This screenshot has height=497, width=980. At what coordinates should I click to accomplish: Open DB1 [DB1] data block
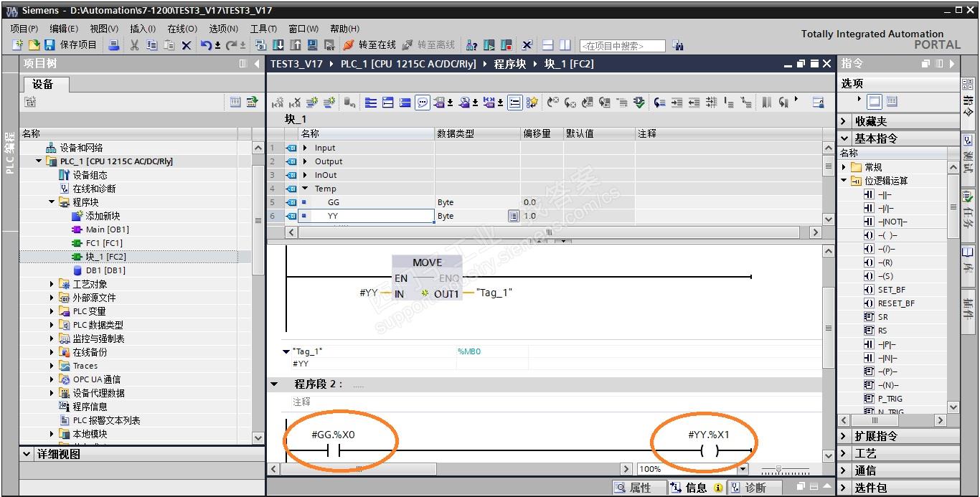point(105,270)
